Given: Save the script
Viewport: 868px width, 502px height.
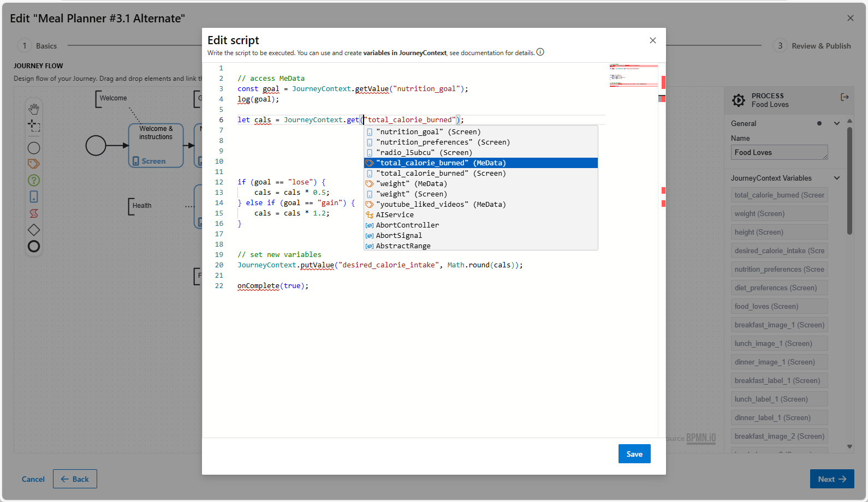Looking at the screenshot, I should pos(634,454).
